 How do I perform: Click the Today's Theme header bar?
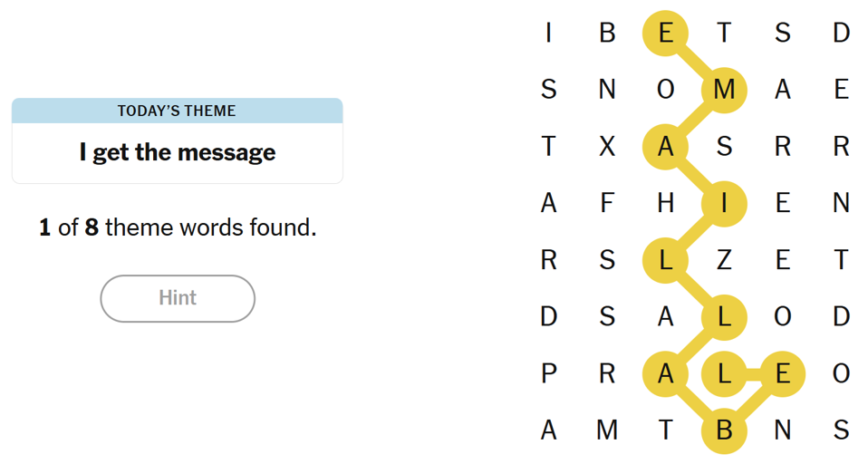coord(178,111)
